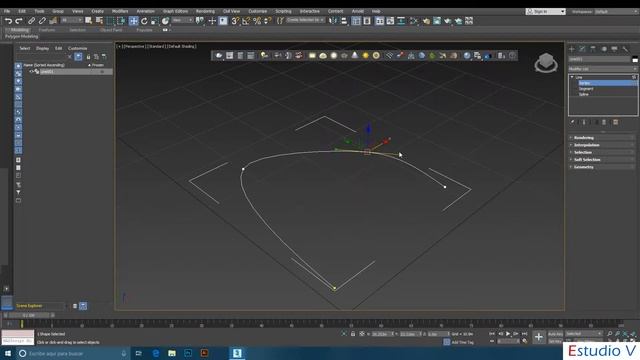Activate the Unlink Selection tool
The width and height of the screenshot is (640, 360).
pos(42,21)
